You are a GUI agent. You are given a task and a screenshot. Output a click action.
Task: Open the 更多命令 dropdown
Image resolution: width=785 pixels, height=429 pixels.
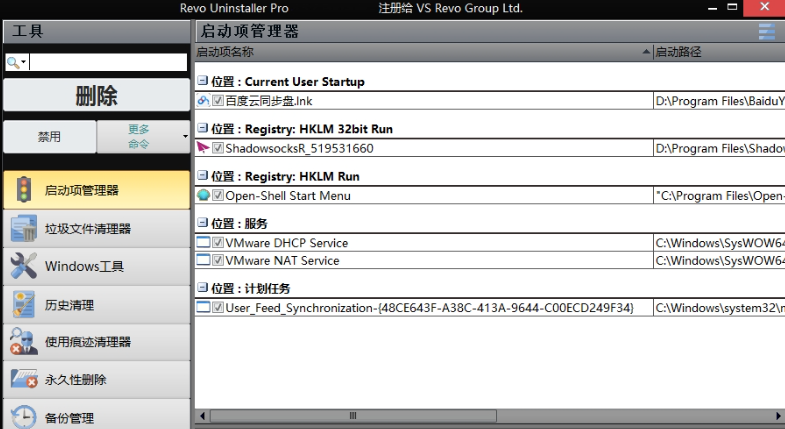(x=144, y=137)
